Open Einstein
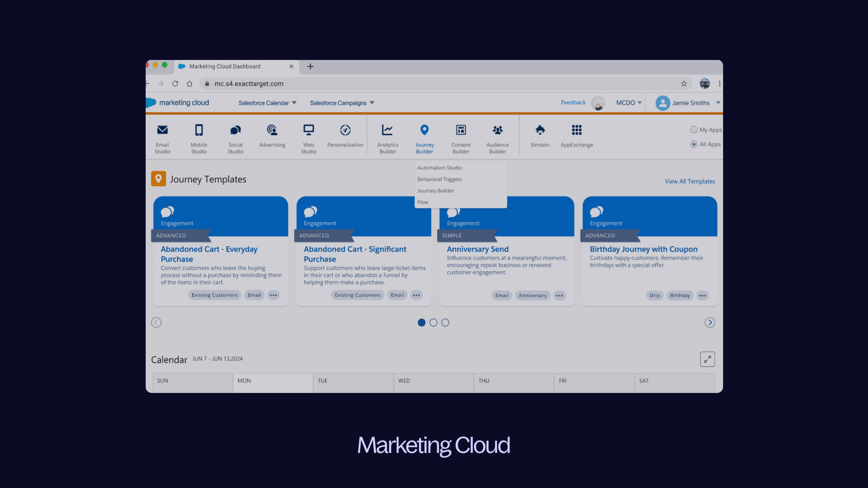Image resolution: width=868 pixels, height=488 pixels. [540, 136]
